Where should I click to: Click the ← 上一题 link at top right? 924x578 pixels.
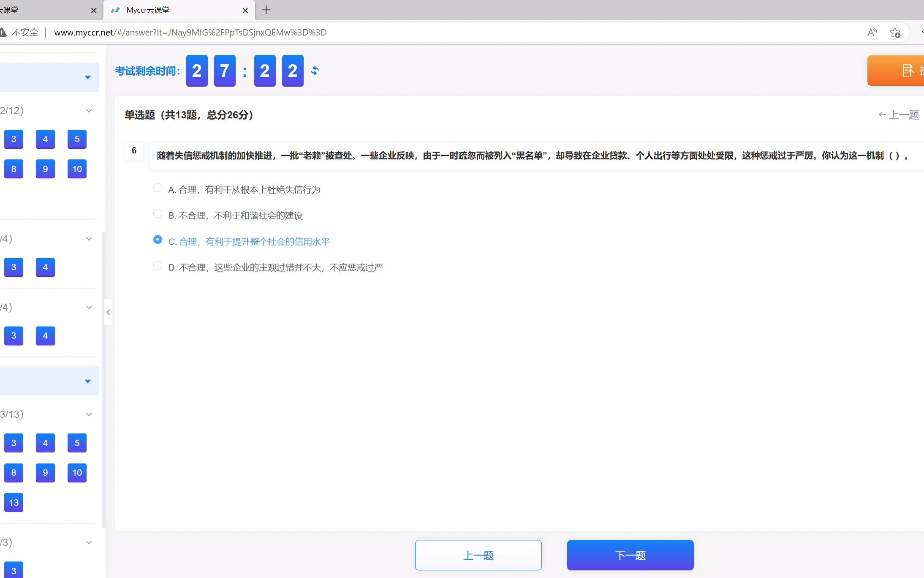tap(899, 115)
